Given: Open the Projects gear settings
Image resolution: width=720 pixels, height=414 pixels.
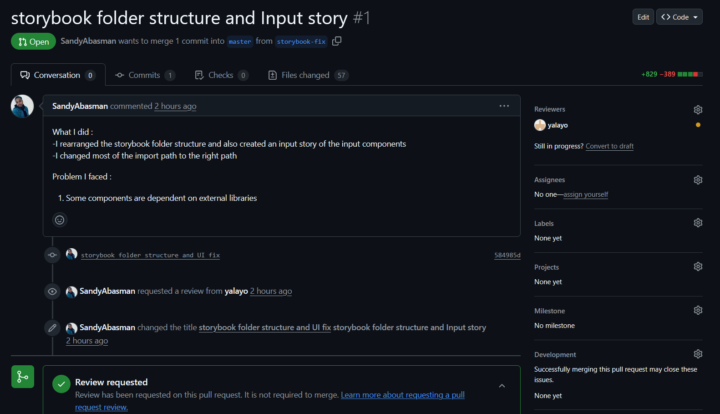Looking at the screenshot, I should click(698, 267).
